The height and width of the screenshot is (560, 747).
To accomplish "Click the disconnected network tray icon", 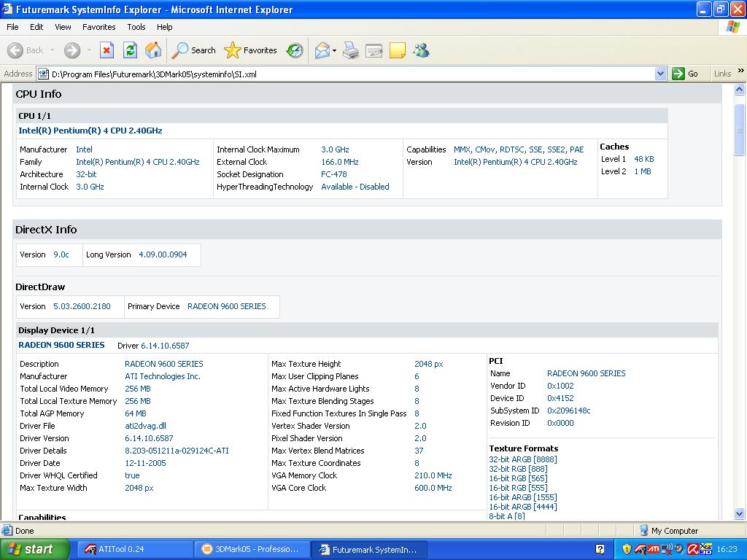I will [x=667, y=550].
